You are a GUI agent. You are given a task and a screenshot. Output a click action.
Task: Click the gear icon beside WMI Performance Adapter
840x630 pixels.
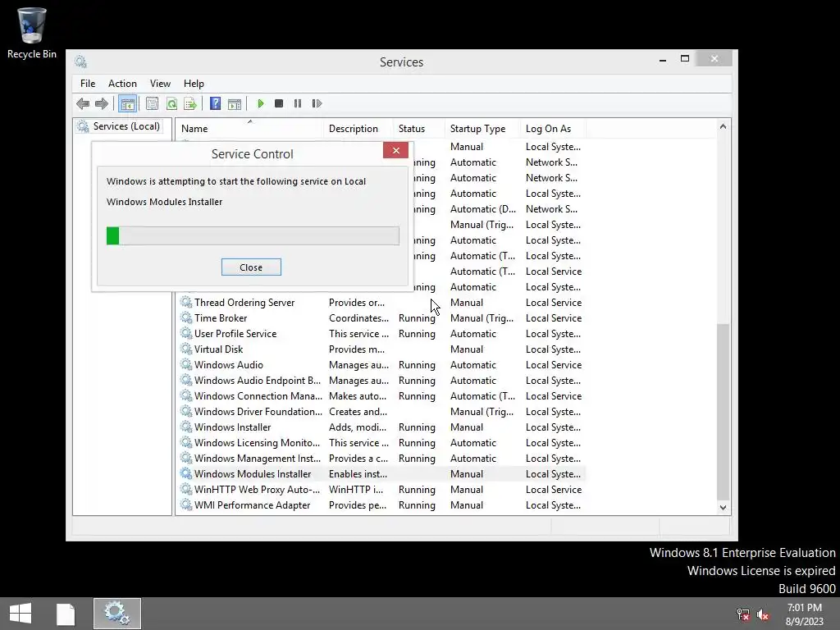(x=186, y=504)
